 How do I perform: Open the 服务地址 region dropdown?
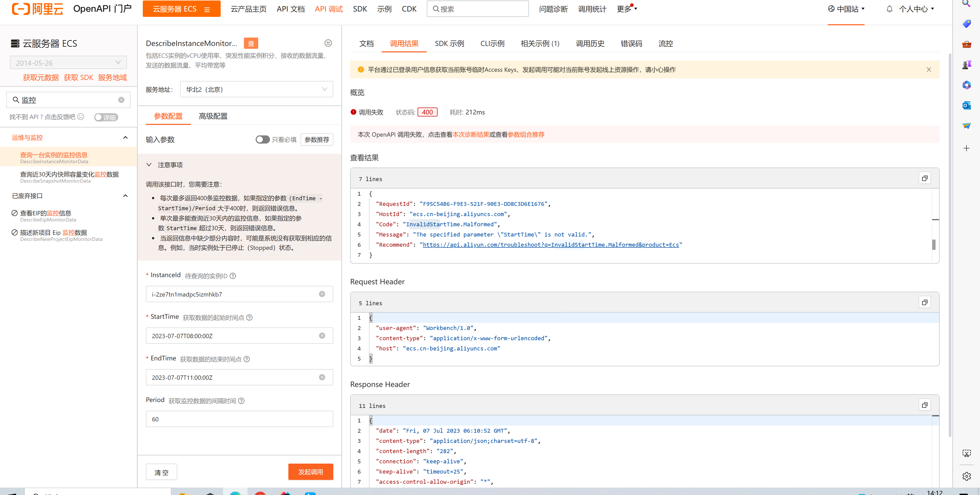pyautogui.click(x=256, y=89)
